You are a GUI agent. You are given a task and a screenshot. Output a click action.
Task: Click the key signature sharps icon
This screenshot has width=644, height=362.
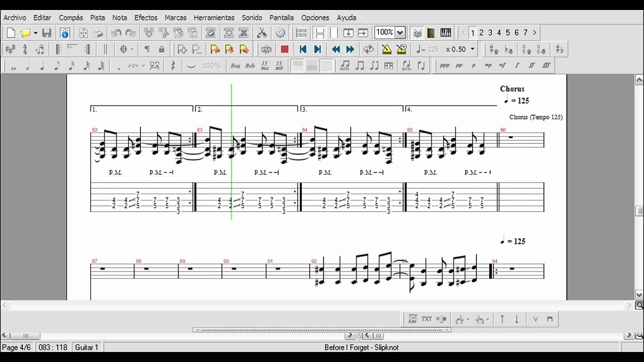(10, 49)
